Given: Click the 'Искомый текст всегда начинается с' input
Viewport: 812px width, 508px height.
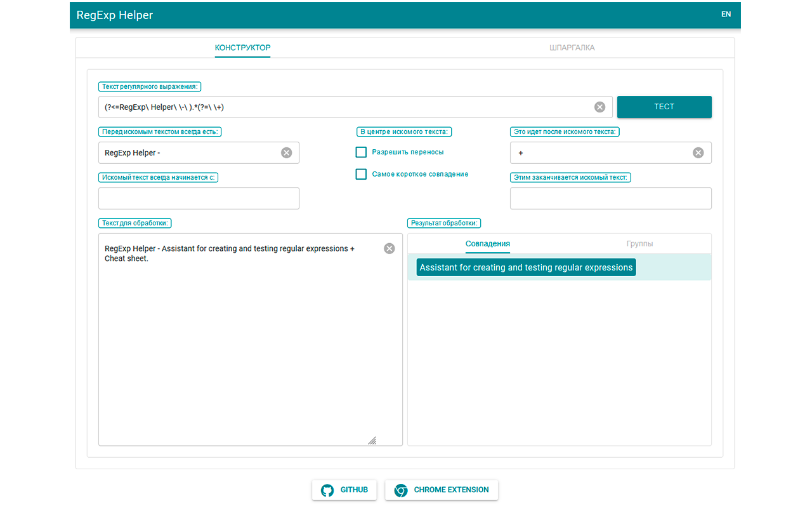Looking at the screenshot, I should 199,198.
